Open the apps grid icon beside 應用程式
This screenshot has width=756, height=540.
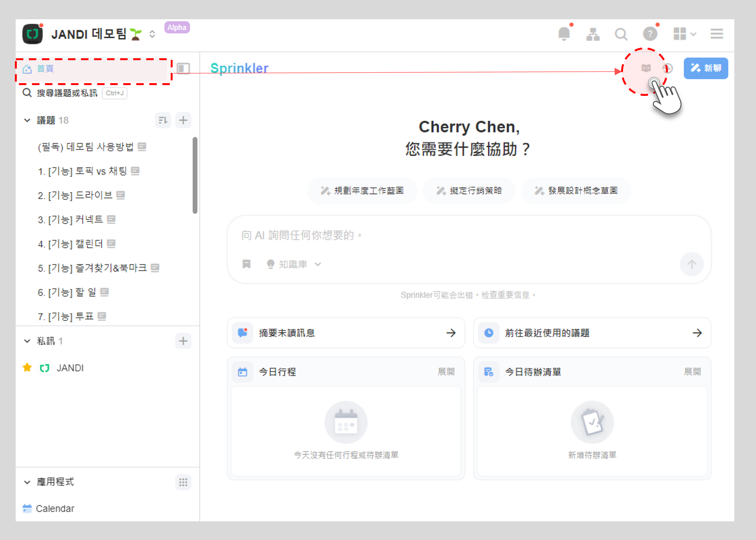tap(183, 482)
